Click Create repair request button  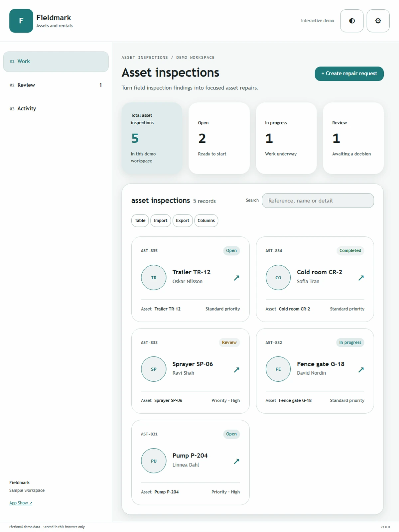coord(349,73)
